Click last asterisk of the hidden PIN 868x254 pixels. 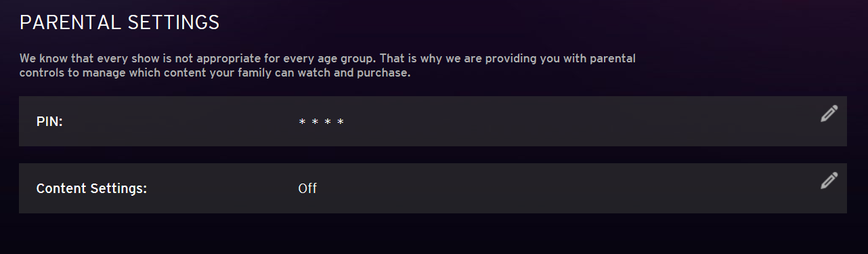tap(341, 122)
